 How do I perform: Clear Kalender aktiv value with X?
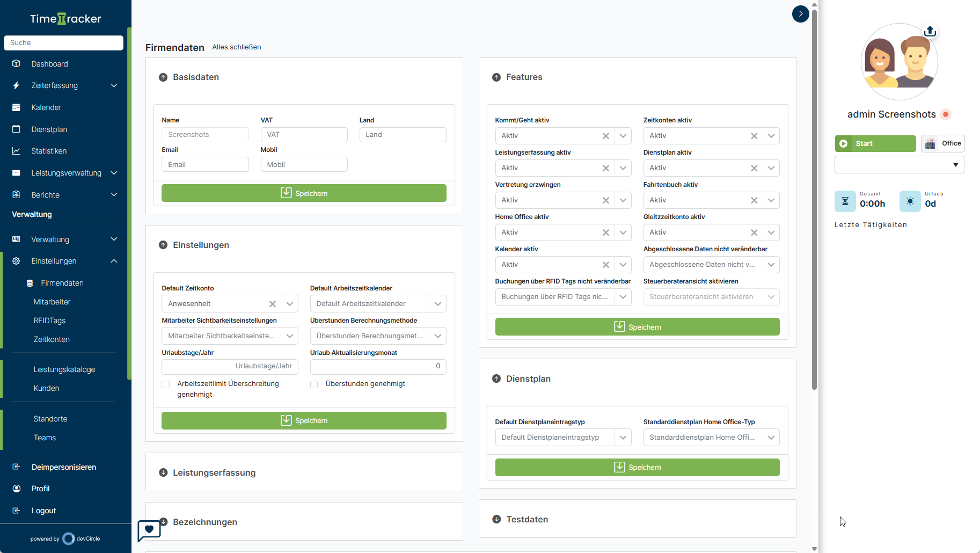click(605, 265)
